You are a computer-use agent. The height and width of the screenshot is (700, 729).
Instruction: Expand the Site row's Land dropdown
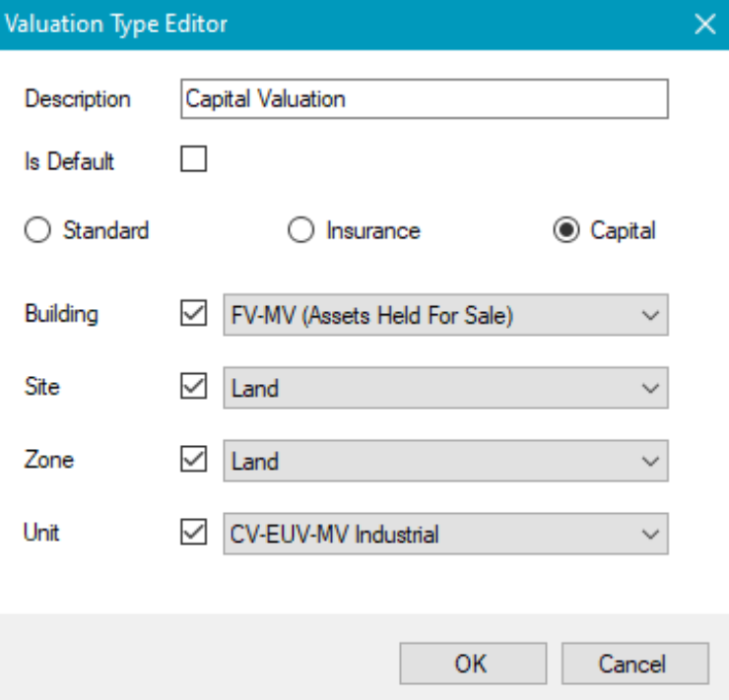tap(445, 389)
